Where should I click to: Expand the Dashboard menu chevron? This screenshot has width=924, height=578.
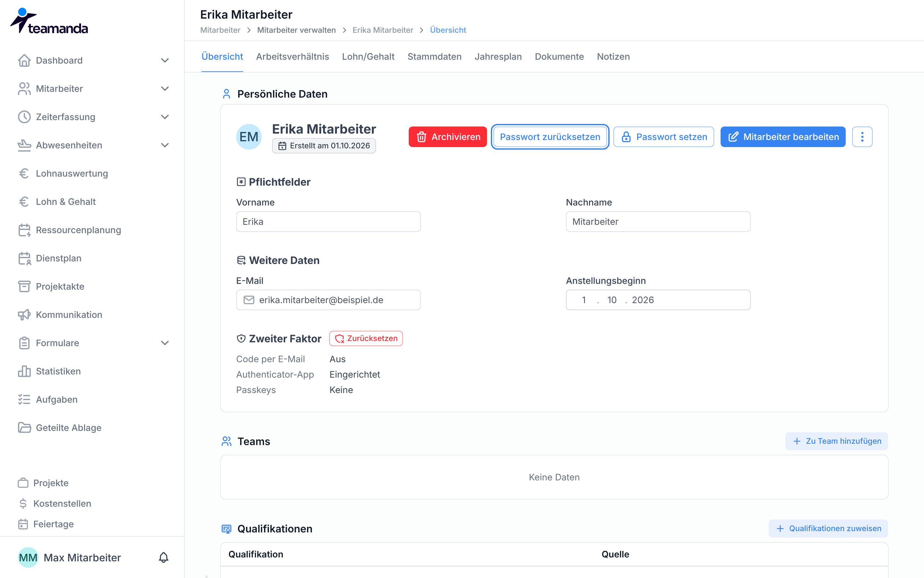point(165,60)
